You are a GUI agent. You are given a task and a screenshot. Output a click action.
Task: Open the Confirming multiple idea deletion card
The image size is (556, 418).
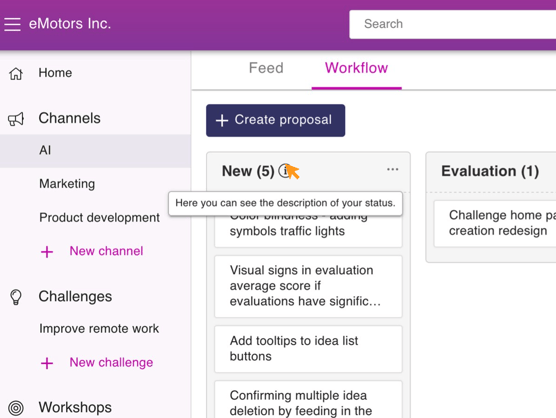tap(308, 400)
